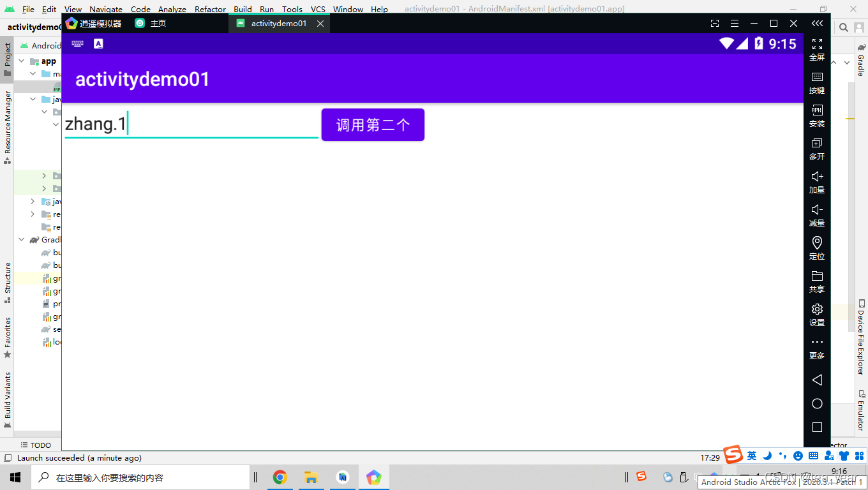Open the Sogou skin shirt icon

click(x=844, y=456)
